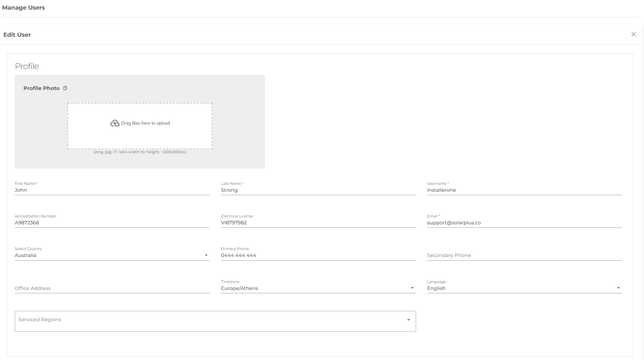The height and width of the screenshot is (360, 644).
Task: Click the Profile Photo help icon
Action: point(65,88)
